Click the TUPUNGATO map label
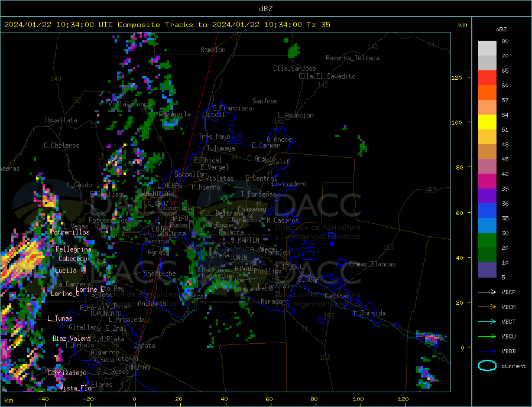 point(106,314)
